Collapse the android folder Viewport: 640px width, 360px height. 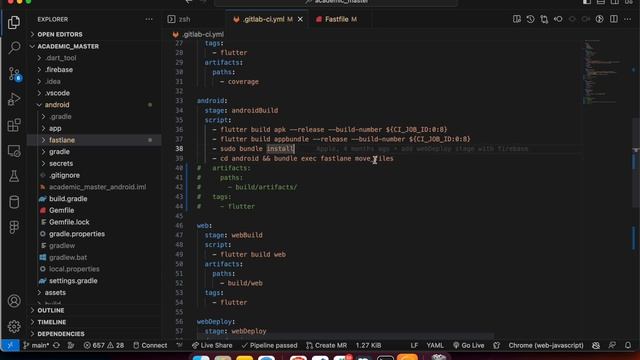(57, 105)
